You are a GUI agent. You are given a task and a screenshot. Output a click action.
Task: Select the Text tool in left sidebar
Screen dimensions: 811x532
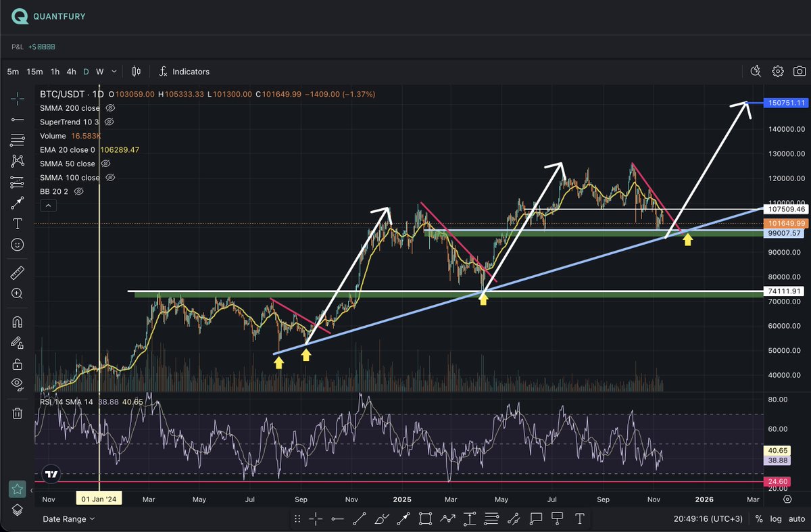click(18, 224)
